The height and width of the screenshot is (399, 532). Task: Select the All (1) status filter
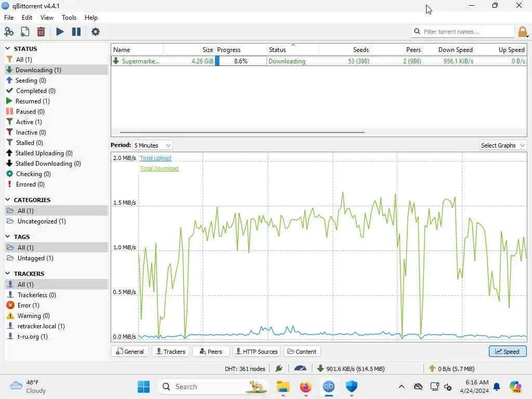[56, 59]
